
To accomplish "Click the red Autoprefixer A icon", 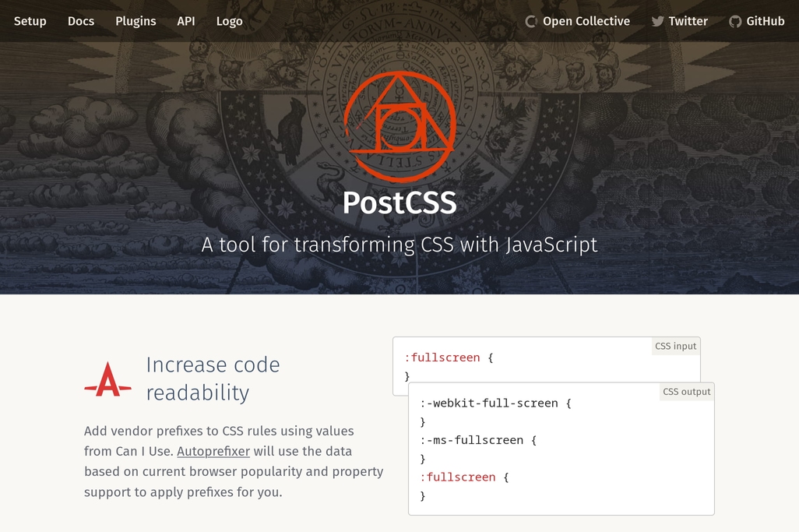I will tap(108, 379).
